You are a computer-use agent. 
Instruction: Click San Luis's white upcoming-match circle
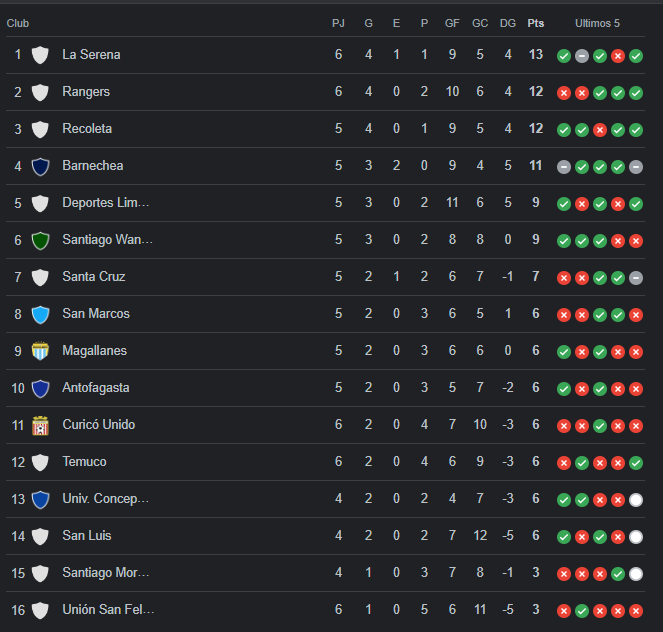point(636,537)
